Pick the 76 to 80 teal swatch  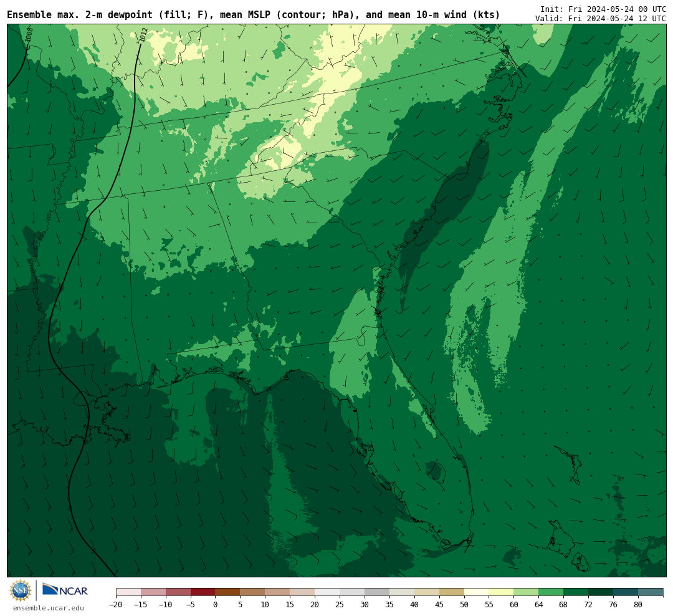(626, 592)
